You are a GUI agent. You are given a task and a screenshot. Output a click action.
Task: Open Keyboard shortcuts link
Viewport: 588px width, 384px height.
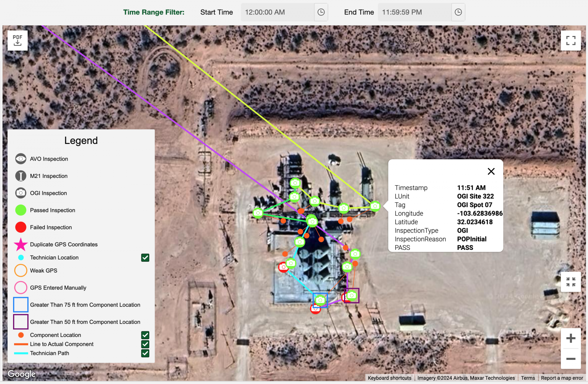[389, 378]
